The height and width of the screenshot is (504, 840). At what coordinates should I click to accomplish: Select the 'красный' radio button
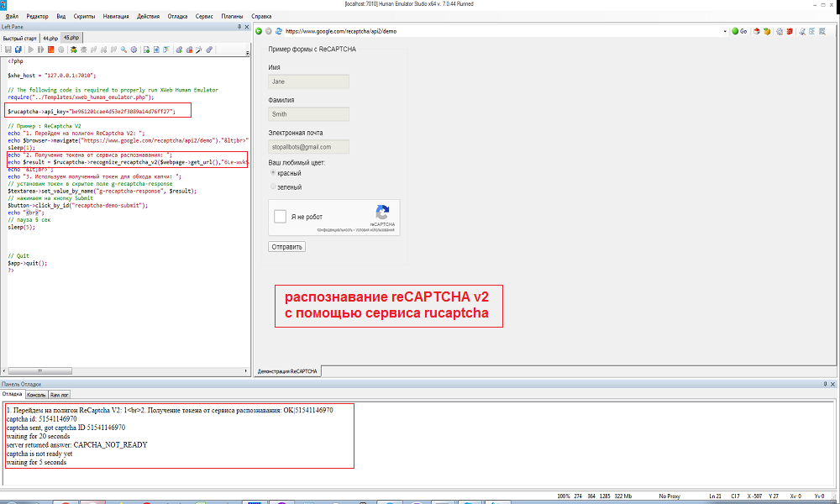273,172
